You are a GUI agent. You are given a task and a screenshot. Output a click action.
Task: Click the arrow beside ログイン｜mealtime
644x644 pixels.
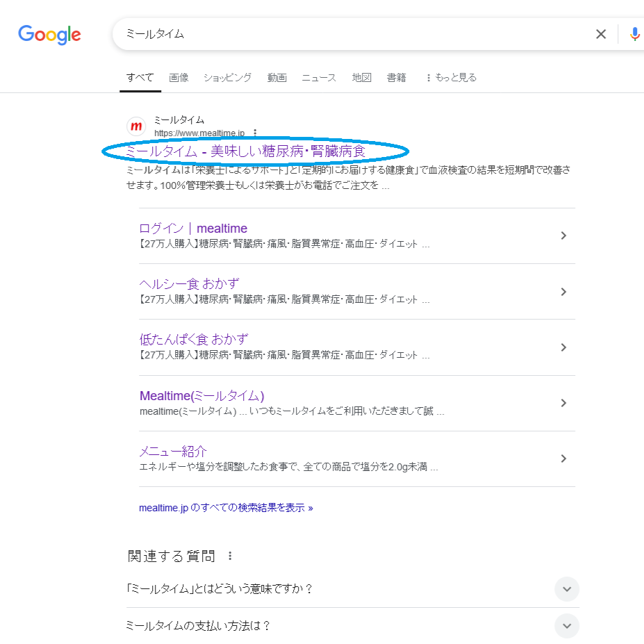[563, 236]
